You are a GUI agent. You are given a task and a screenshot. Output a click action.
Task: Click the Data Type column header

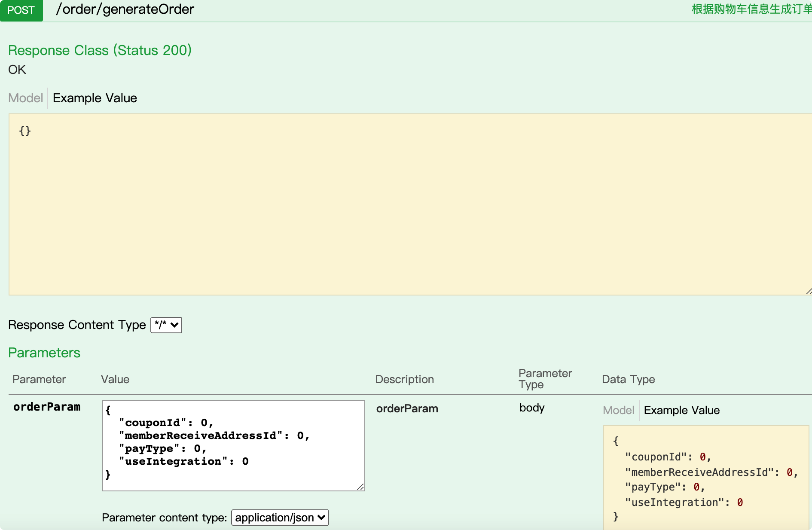[x=628, y=379]
